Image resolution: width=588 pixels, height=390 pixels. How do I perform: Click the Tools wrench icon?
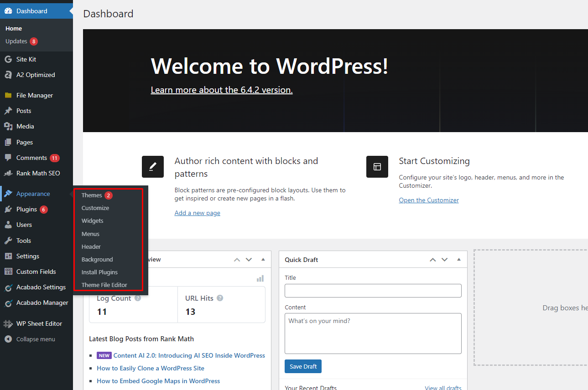coord(8,241)
